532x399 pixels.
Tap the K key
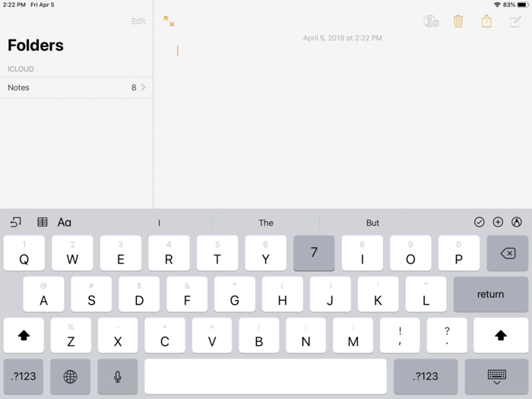(378, 294)
